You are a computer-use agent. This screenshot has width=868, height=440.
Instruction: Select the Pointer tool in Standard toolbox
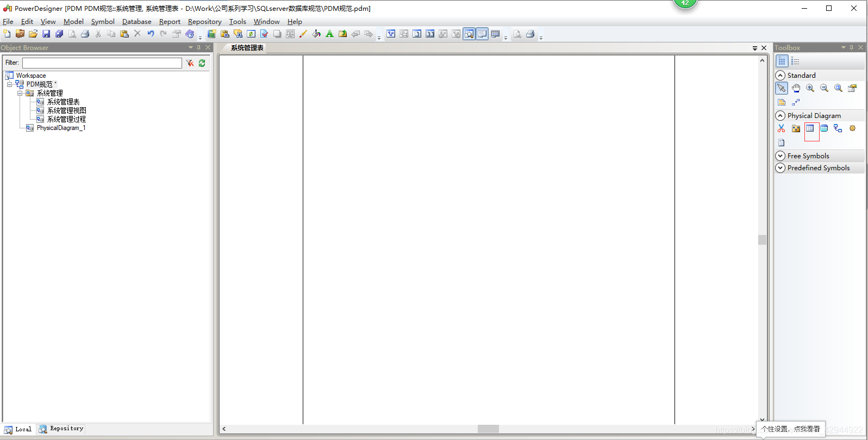click(782, 88)
